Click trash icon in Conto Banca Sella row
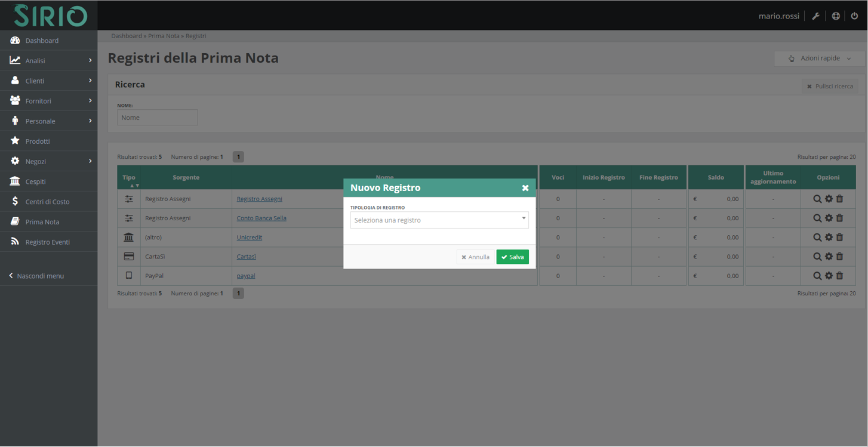 point(839,218)
